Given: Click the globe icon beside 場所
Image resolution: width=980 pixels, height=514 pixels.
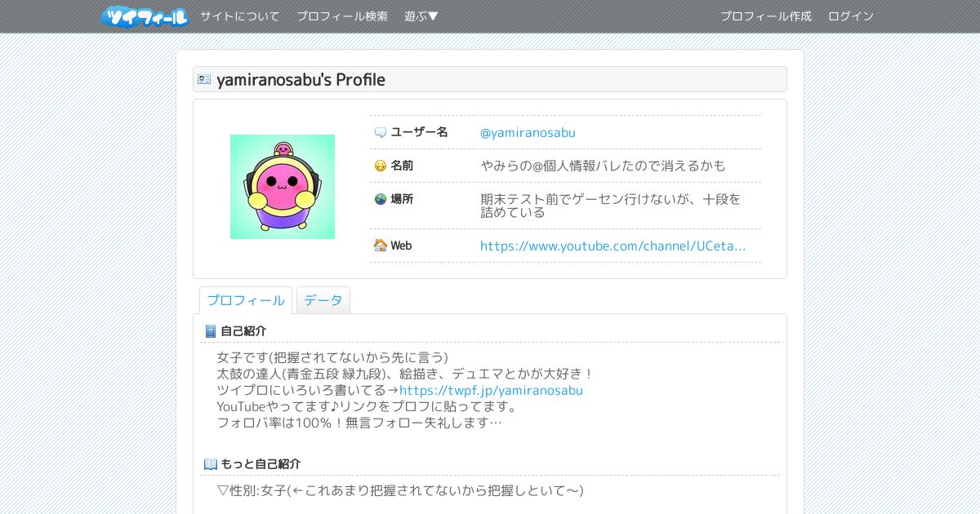Looking at the screenshot, I should pos(381,199).
